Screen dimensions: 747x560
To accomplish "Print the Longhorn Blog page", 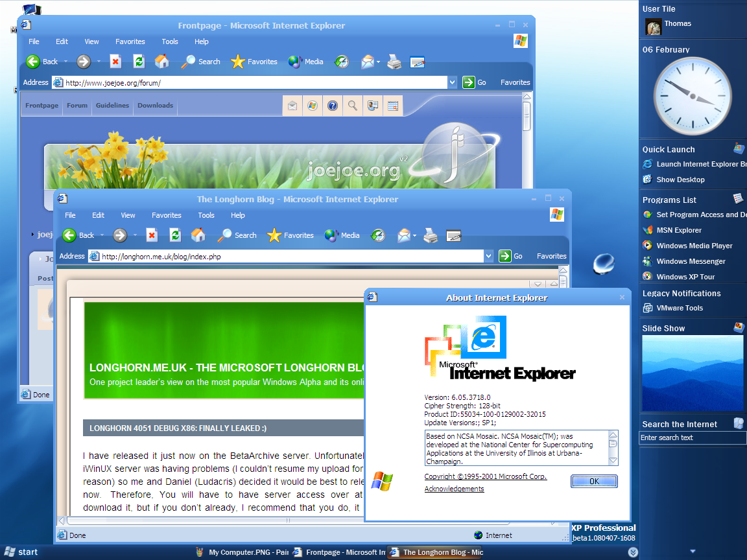I will coord(430,235).
